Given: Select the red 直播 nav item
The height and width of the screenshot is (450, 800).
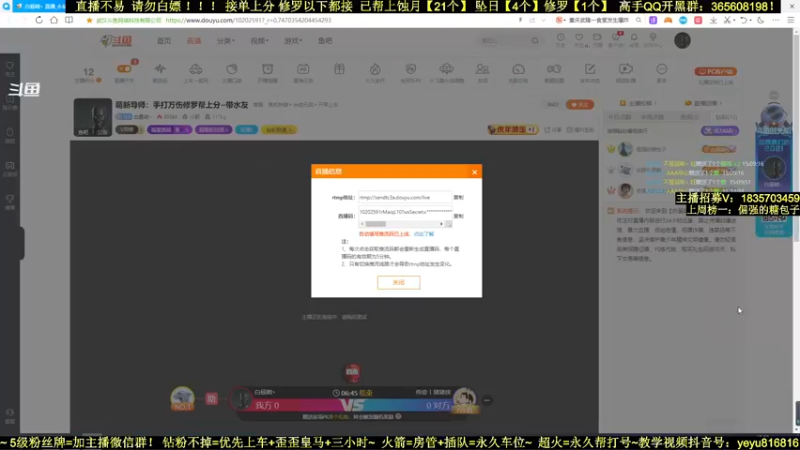Looking at the screenshot, I should 194,41.
